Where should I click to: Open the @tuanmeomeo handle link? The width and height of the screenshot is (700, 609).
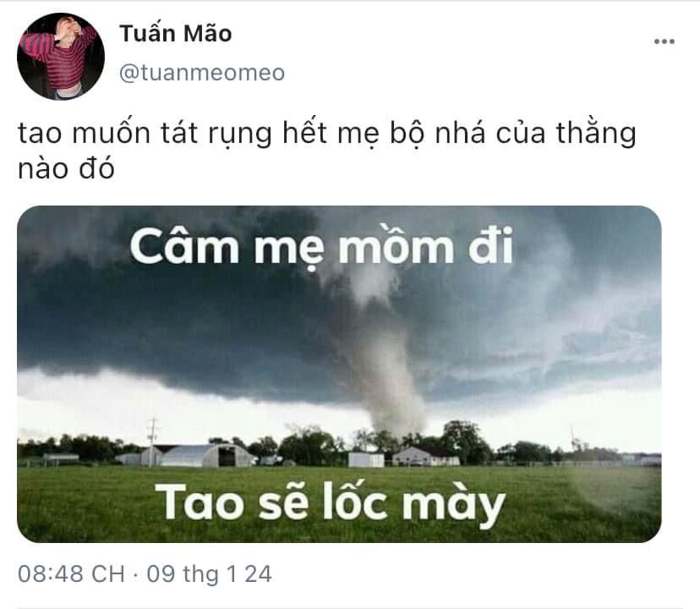[202, 73]
